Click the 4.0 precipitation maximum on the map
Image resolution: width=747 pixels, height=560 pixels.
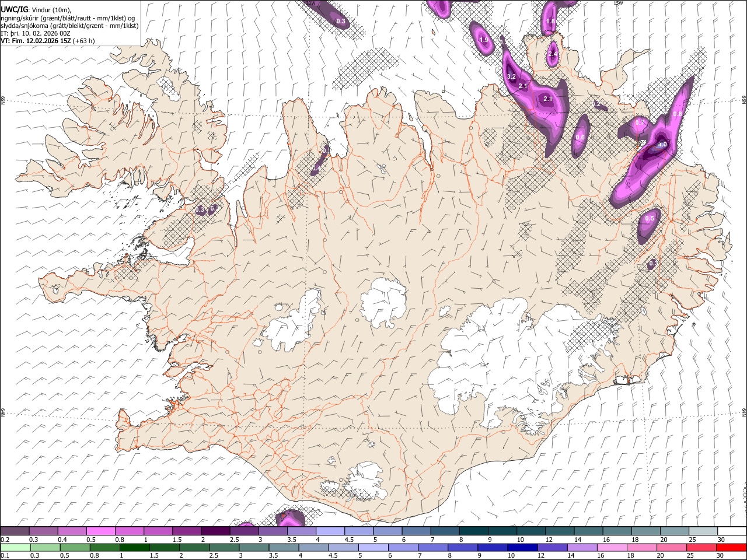pyautogui.click(x=662, y=145)
